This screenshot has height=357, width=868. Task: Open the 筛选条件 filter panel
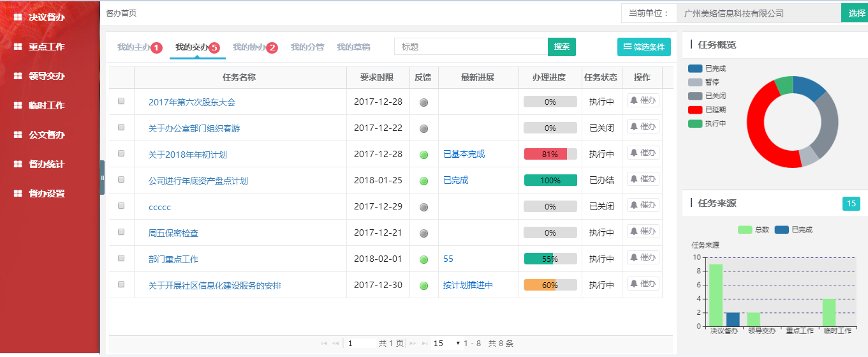coord(644,47)
